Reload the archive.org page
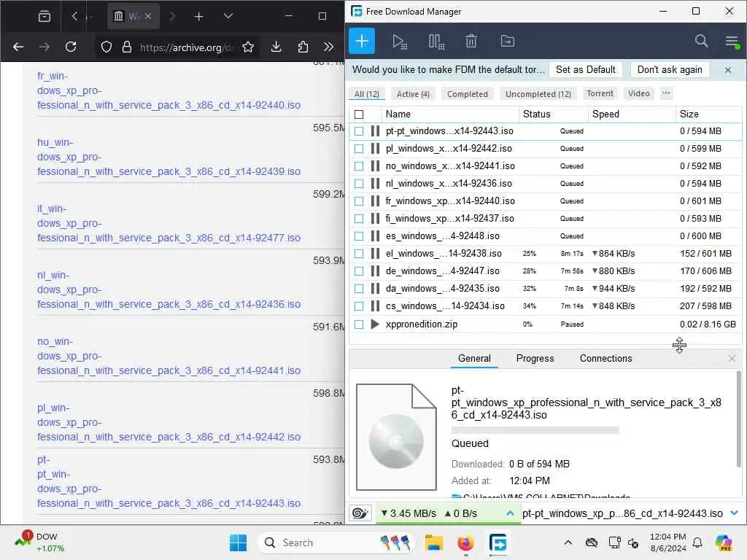This screenshot has width=747, height=560. pos(71,47)
